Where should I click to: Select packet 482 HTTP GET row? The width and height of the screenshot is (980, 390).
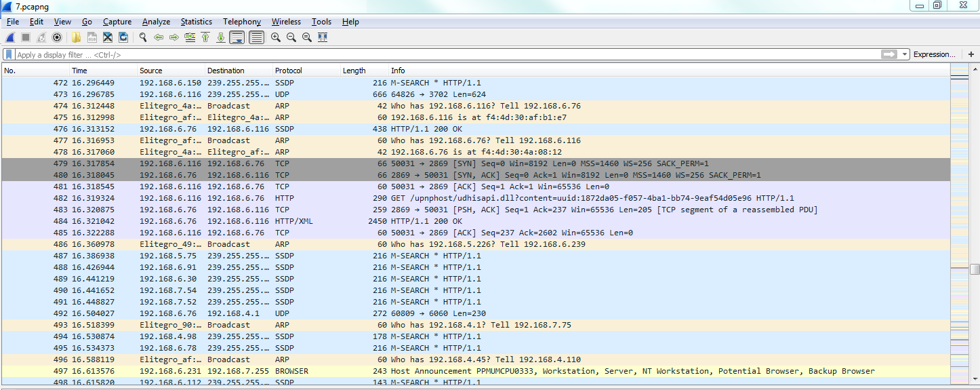point(474,198)
